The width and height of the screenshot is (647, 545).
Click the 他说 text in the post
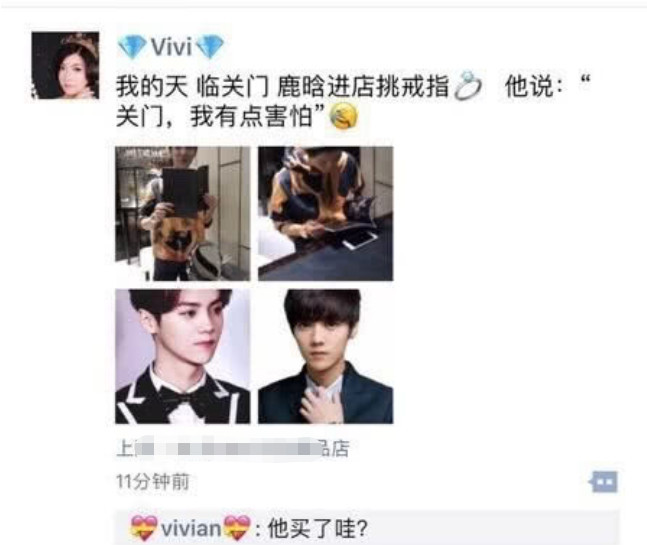coord(529,87)
